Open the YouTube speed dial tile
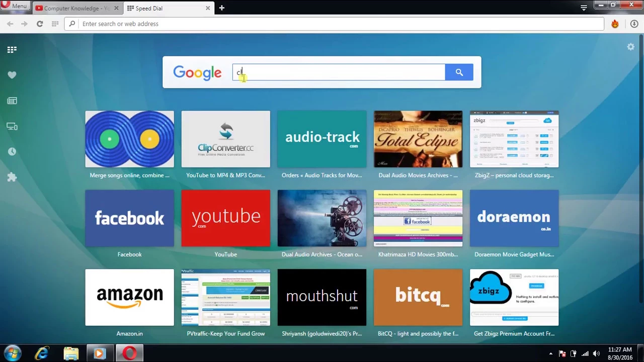The image size is (644, 362). point(225,218)
